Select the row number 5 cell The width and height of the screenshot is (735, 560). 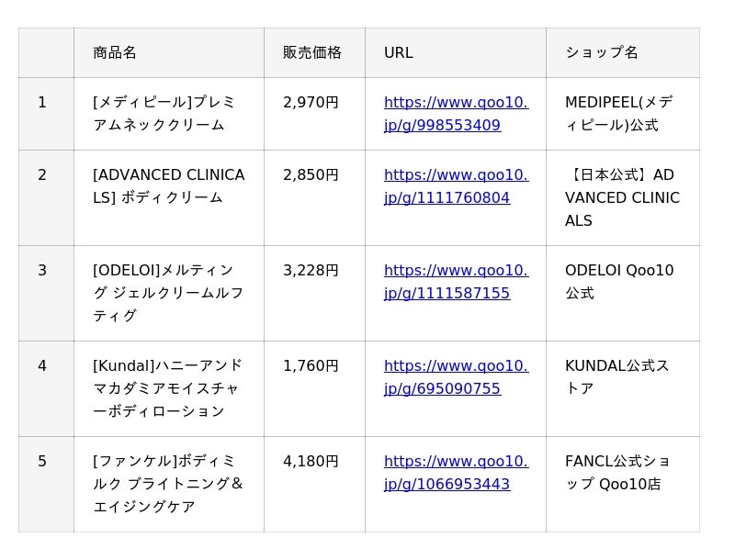[x=42, y=462]
